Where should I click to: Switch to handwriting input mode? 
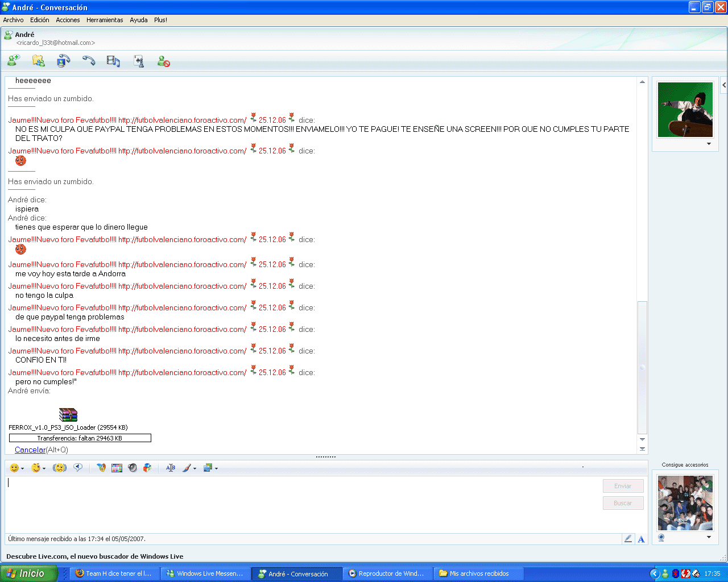pos(628,539)
